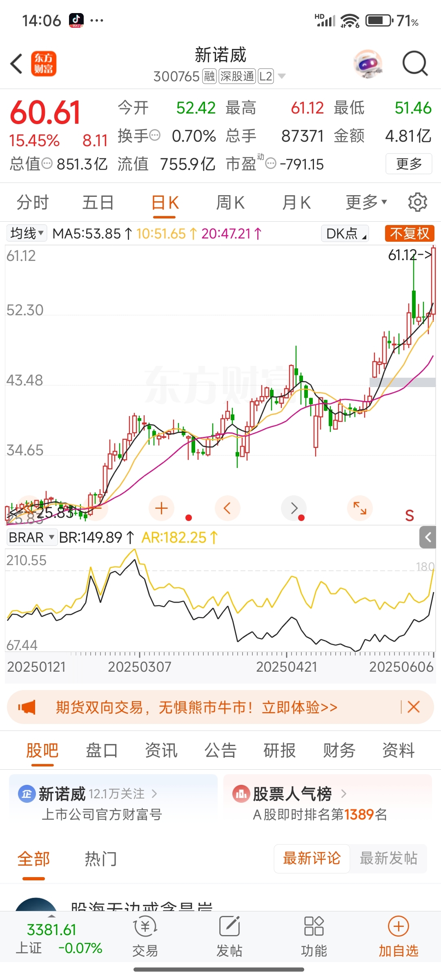The width and height of the screenshot is (441, 980).
Task: Tap the search magnifier icon
Action: 415,64
